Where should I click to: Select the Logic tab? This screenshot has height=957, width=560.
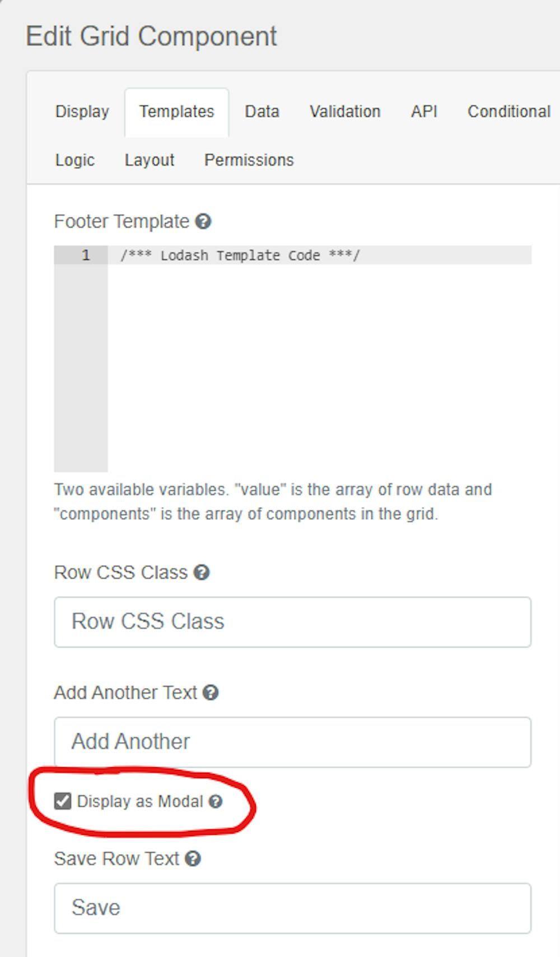[74, 160]
